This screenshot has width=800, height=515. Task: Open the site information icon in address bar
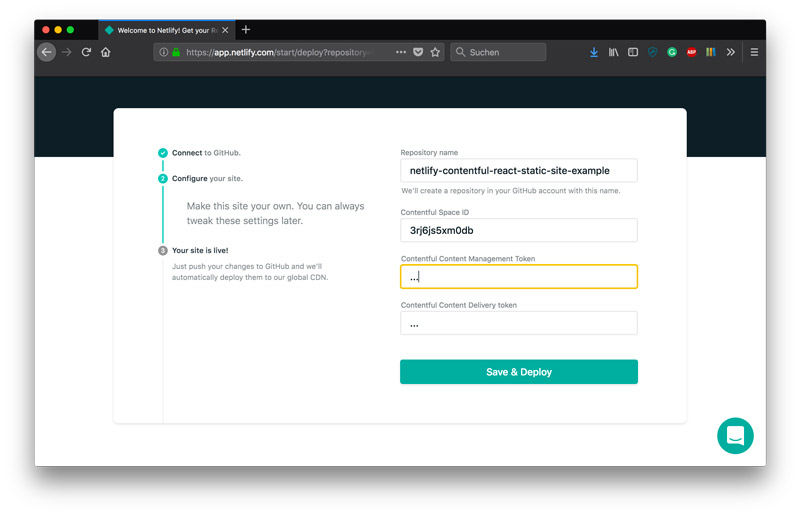coord(164,52)
